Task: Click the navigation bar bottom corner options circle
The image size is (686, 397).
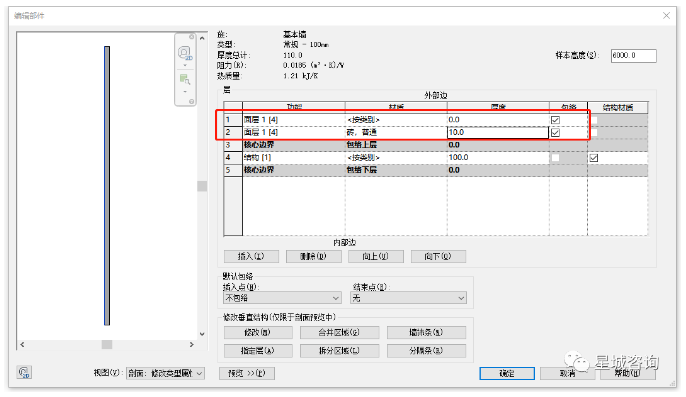Action: 191,102
